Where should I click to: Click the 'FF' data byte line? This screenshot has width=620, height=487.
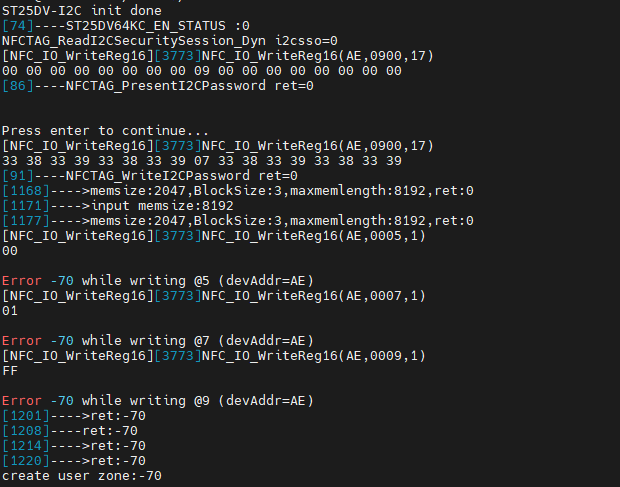coord(10,371)
